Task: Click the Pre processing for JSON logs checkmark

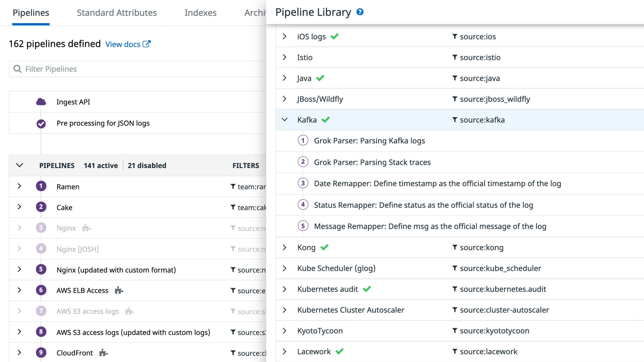Action: pos(41,123)
